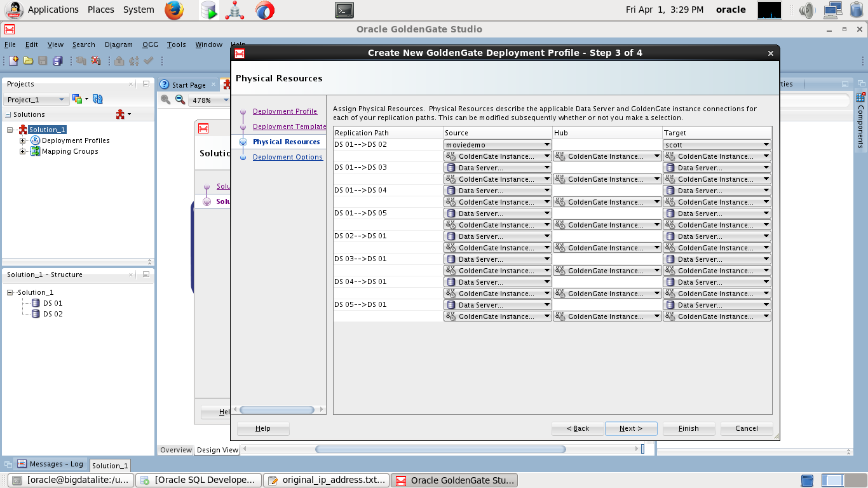Open Hub GoldenGate Instance dropdown for DS 01-->DS 05
Screen dimensions: 868x488
pyautogui.click(x=607, y=225)
